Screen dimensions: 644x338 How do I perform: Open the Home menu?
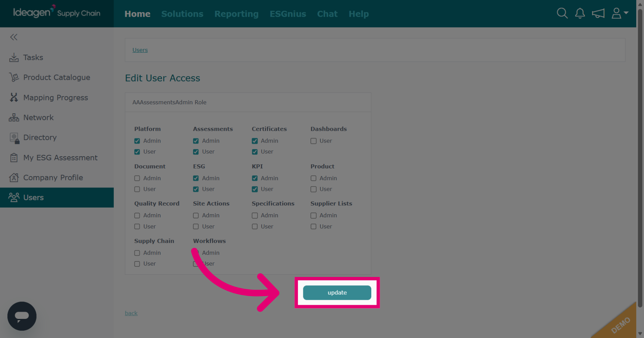(x=138, y=14)
